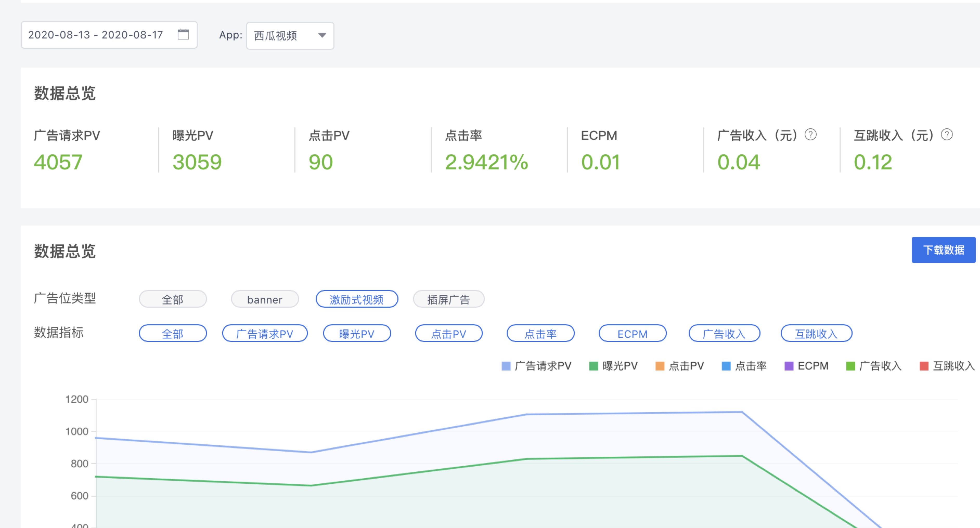Toggle the 点击PV metric pill
This screenshot has width=980, height=528.
449,333
